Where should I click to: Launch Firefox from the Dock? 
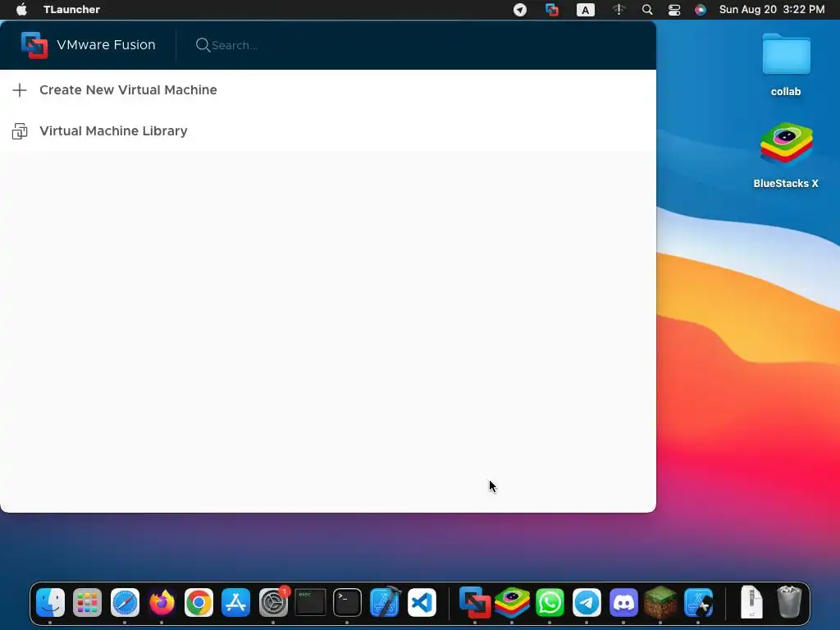tap(162, 603)
